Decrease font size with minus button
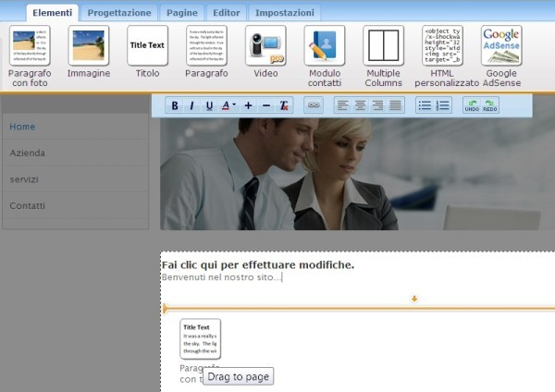The height and width of the screenshot is (392, 555). tap(266, 106)
